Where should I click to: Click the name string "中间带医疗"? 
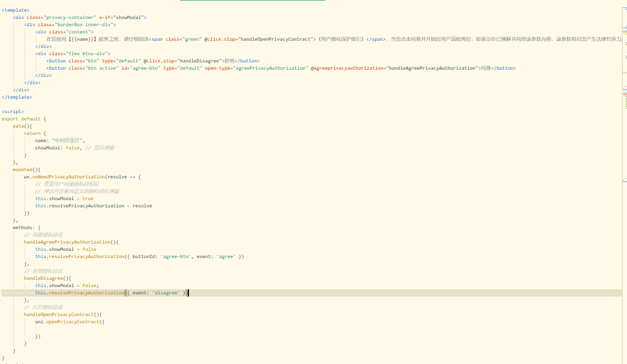(x=67, y=140)
